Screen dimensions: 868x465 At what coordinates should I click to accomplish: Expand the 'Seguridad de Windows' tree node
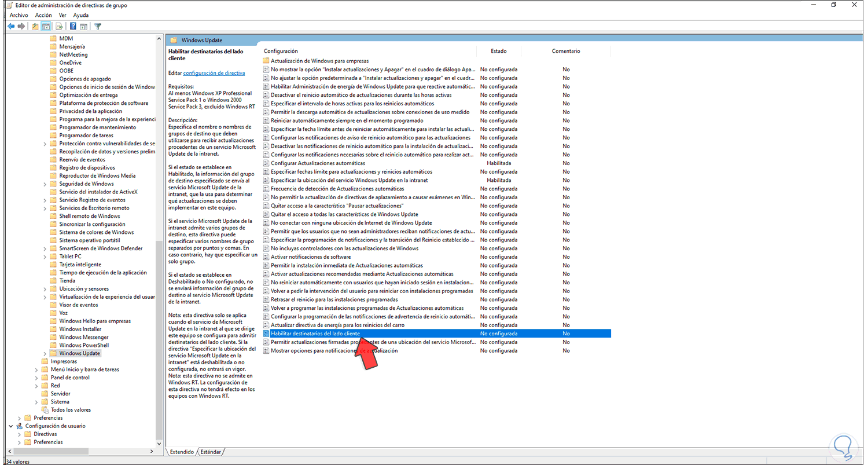(45, 184)
